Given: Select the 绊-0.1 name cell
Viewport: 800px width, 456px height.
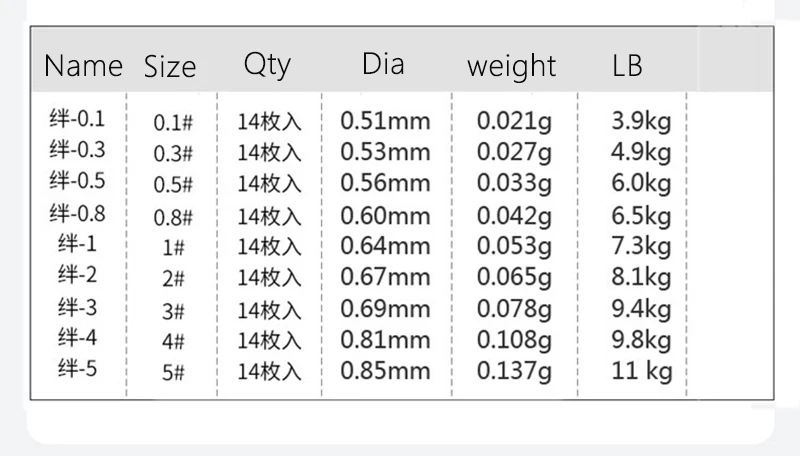Looking at the screenshot, I should click(77, 120).
